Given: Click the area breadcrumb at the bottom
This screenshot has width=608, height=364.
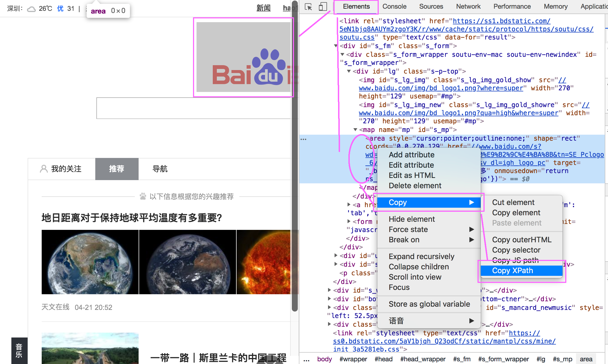Looking at the screenshot, I should (586, 359).
